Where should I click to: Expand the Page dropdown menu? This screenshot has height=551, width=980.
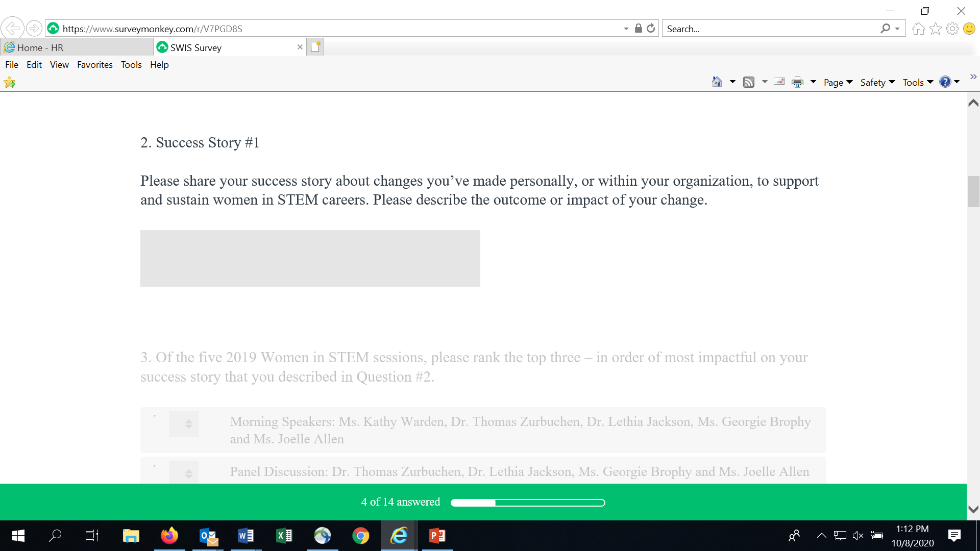click(x=838, y=82)
